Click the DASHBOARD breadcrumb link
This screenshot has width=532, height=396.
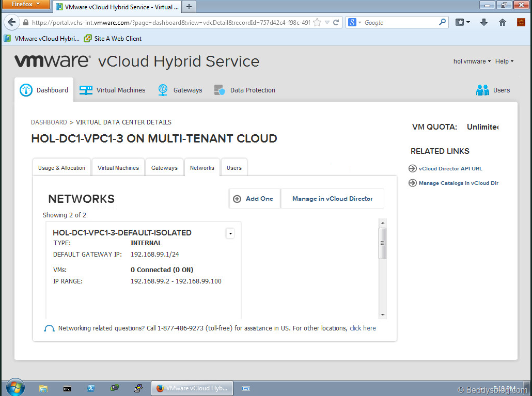[x=49, y=122]
